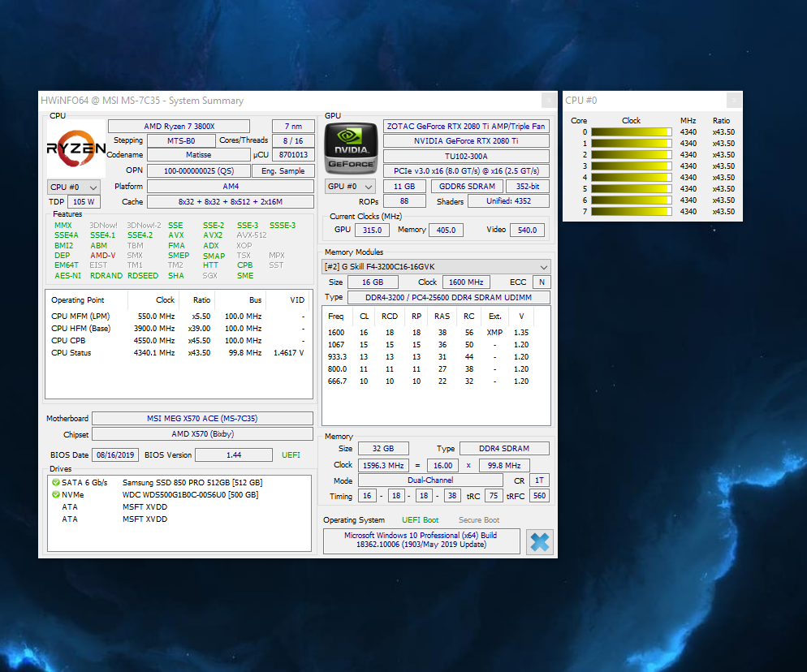Click NVMe drive green status icon

(x=55, y=495)
